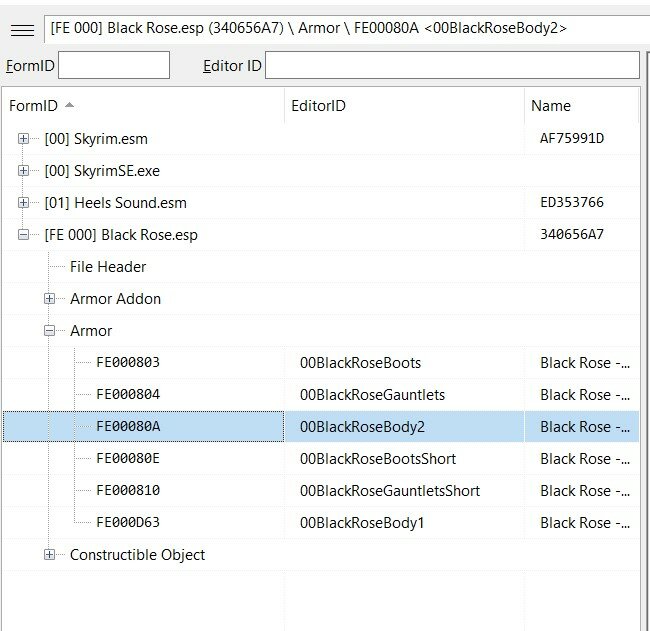Select record FE000804
650x631 pixels.
(128, 394)
